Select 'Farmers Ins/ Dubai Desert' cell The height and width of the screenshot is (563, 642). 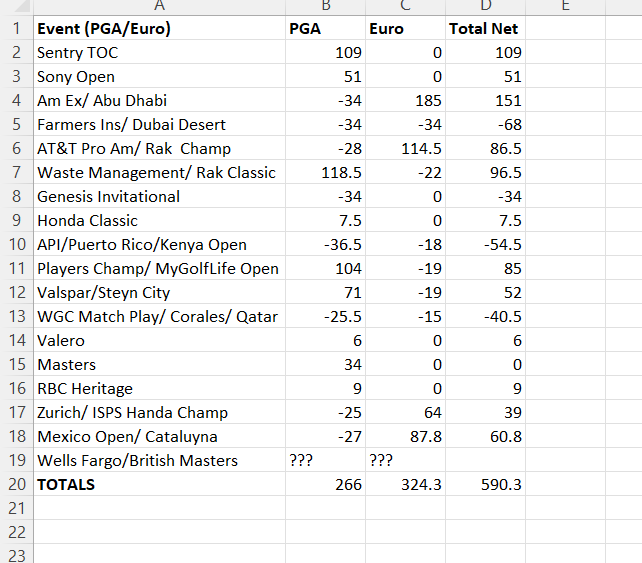(159, 124)
